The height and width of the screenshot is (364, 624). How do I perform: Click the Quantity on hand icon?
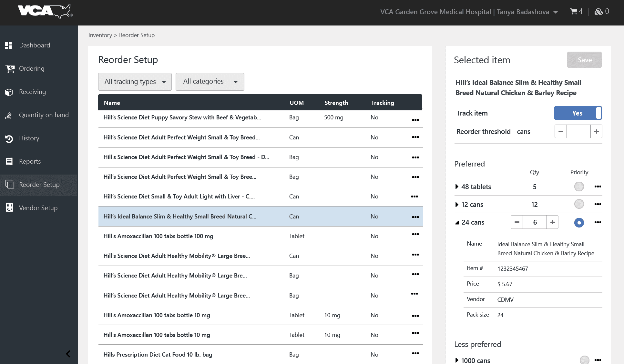(9, 115)
